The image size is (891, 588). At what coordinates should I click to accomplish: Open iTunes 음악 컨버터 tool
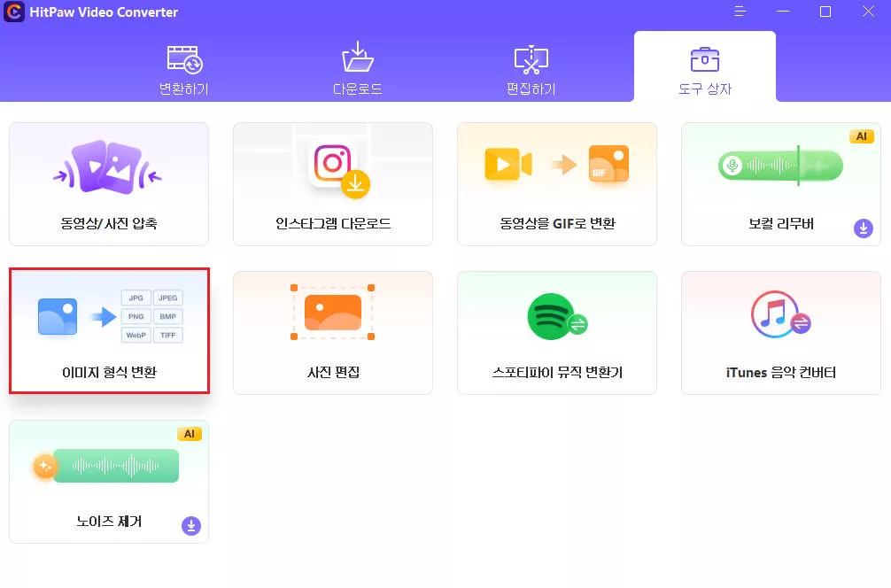(x=781, y=333)
